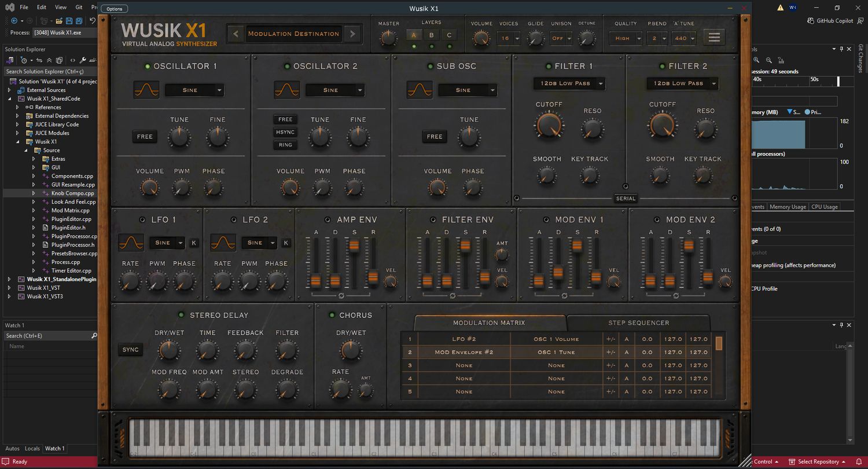The width and height of the screenshot is (868, 469).
Task: Go to next preset with right arrow
Action: point(352,34)
